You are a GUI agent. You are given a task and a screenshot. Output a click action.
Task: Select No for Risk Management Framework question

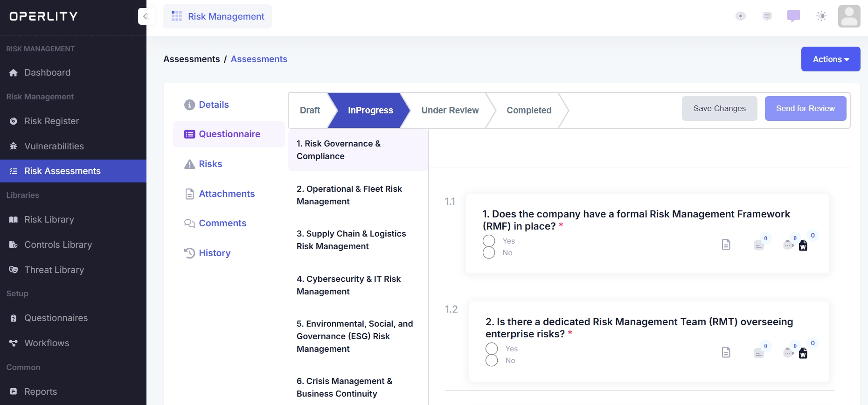[489, 253]
